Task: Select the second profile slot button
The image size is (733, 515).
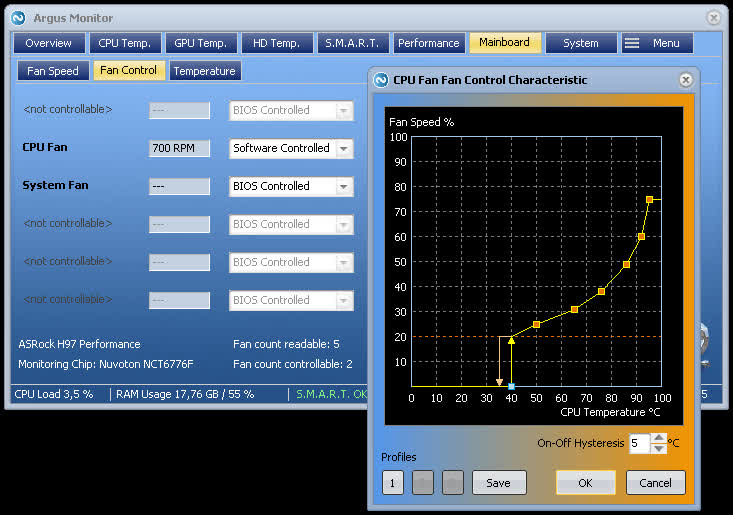Action: click(x=423, y=483)
